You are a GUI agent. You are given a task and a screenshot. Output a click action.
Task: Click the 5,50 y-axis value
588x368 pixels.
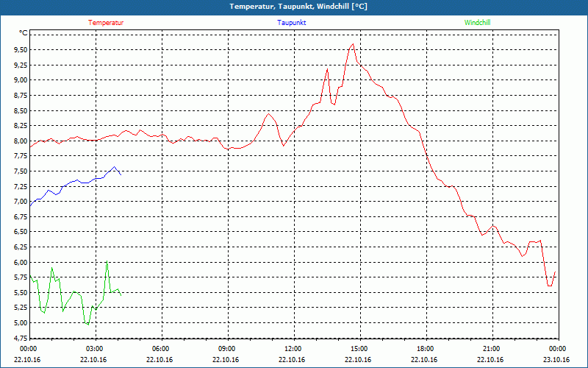tap(21, 292)
